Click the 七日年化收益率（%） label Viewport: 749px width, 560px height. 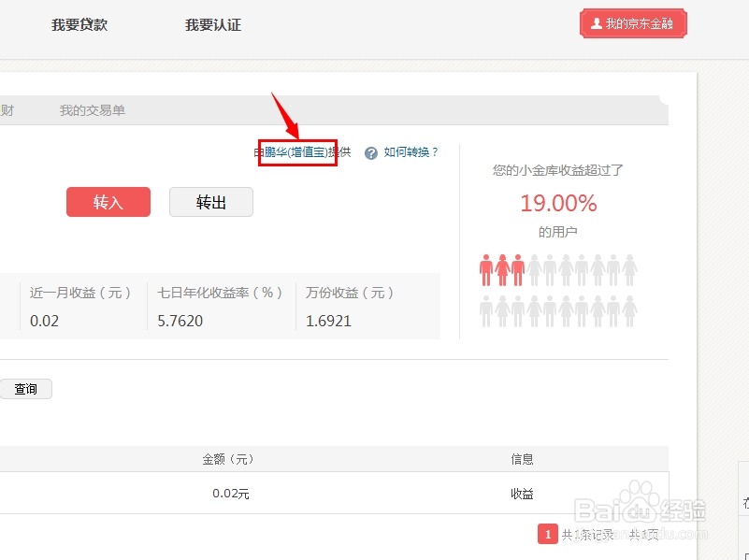tap(220, 293)
